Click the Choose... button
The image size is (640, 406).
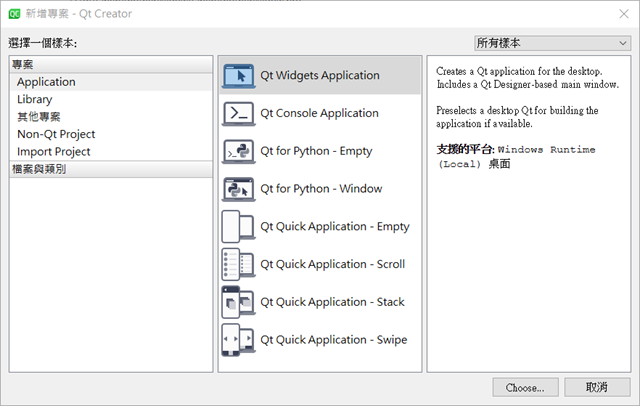coord(525,387)
